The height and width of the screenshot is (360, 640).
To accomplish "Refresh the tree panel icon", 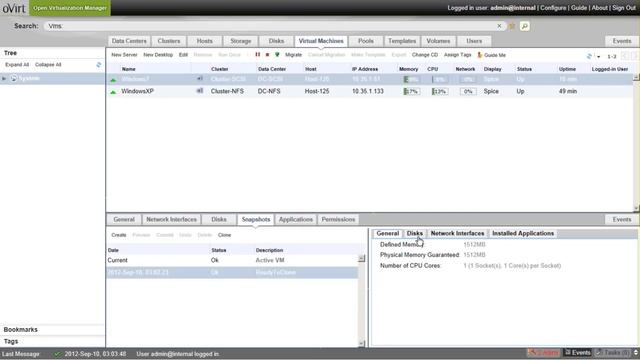I will 98,65.
